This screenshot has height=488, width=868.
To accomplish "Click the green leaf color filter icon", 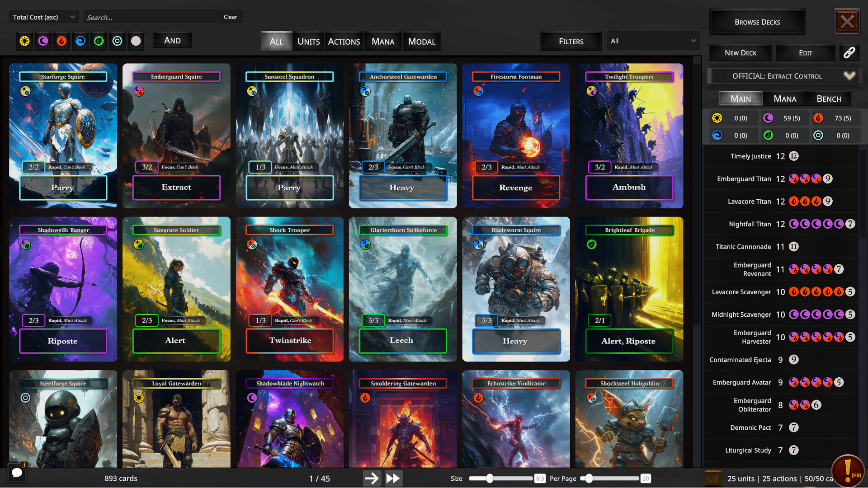I will 99,41.
